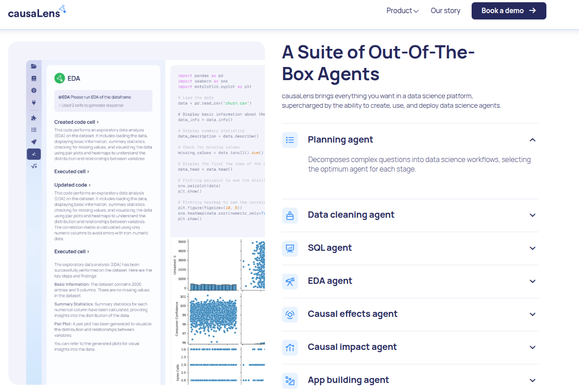Open the first 'Created code cell' link

coord(77,122)
